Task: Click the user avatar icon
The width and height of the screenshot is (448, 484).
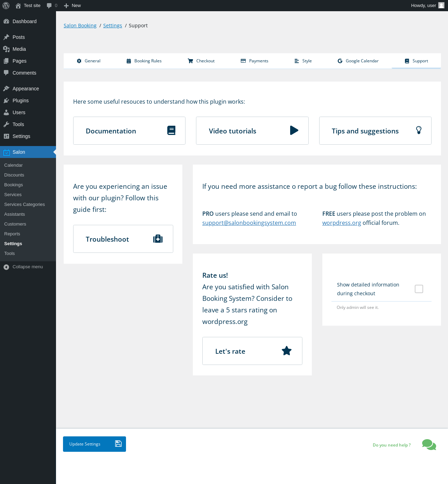Action: [441, 5]
